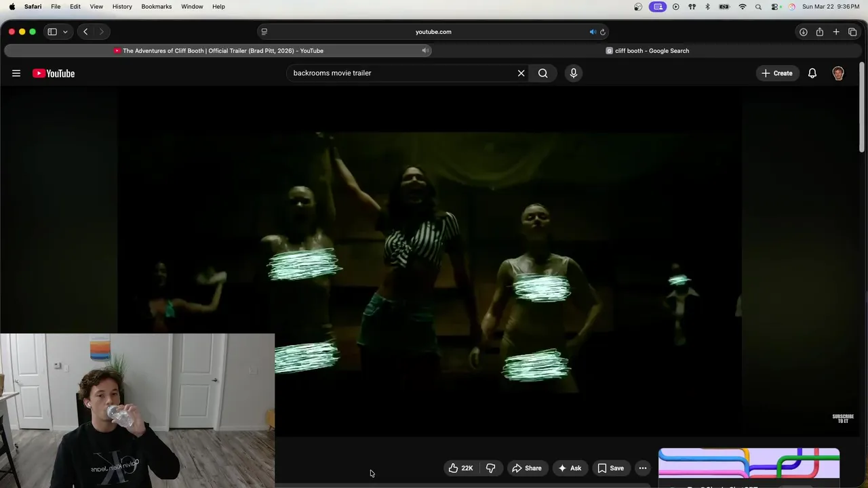Click the youtube.com address field
Viewport: 868px width, 488px height.
433,32
